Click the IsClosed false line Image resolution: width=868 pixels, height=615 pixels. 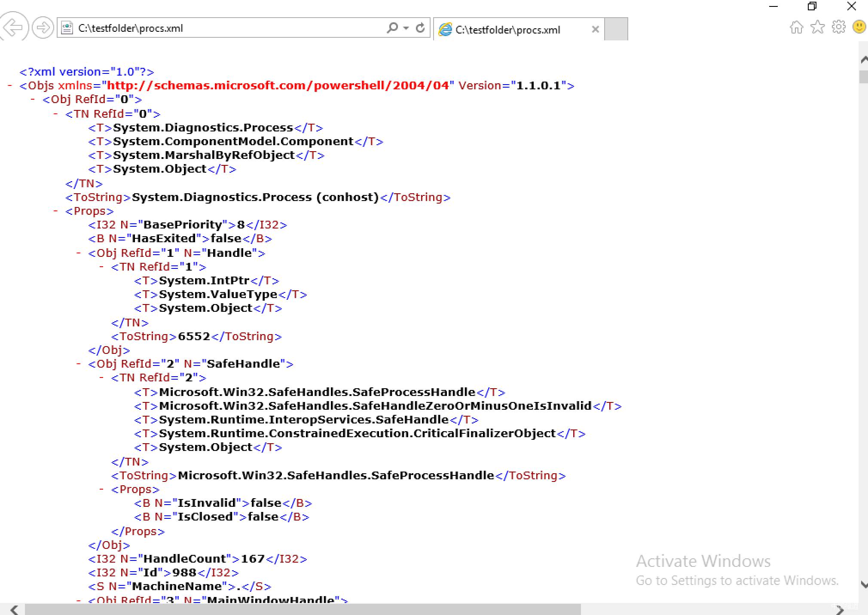222,517
